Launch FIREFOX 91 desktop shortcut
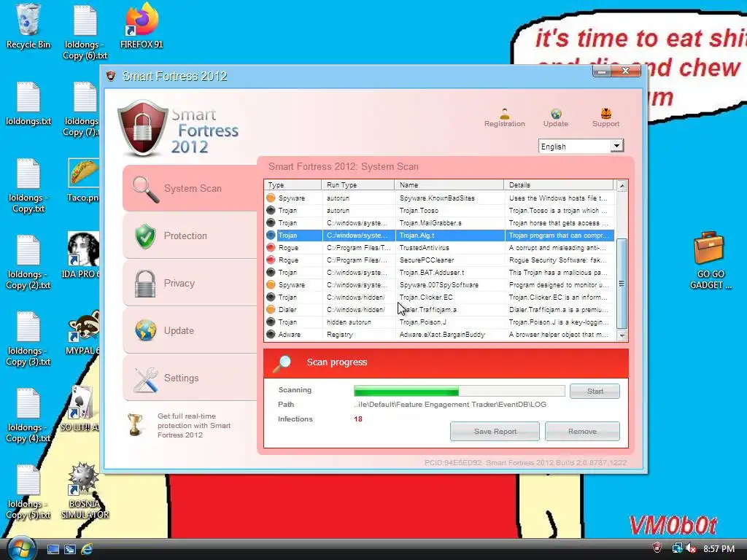The image size is (747, 560). [142, 26]
